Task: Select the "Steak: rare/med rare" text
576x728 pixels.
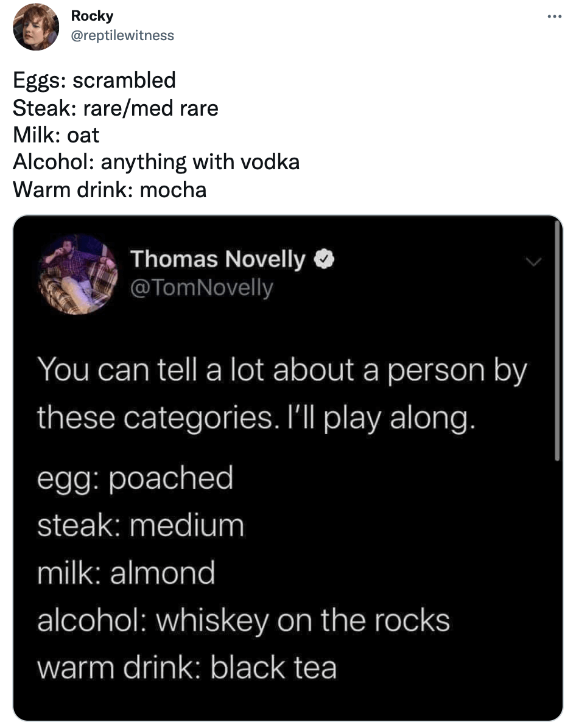Action: click(115, 108)
